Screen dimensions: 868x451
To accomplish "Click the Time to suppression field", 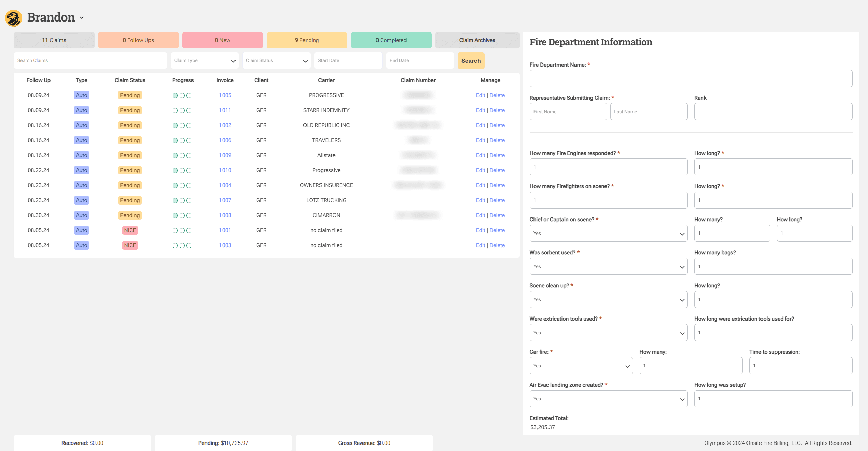I will point(800,366).
